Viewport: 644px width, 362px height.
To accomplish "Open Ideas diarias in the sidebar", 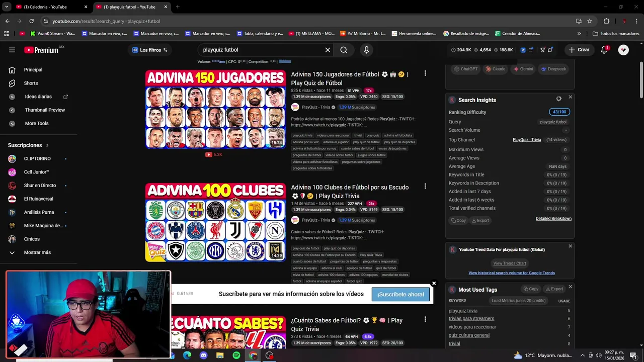I will [39, 97].
